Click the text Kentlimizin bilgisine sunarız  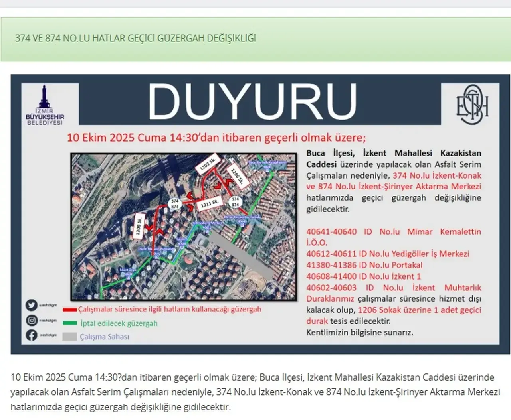click(360, 332)
